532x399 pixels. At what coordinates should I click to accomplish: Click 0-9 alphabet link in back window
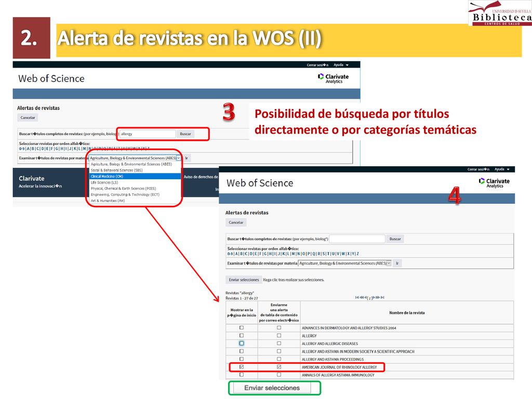pyautogui.click(x=22, y=149)
